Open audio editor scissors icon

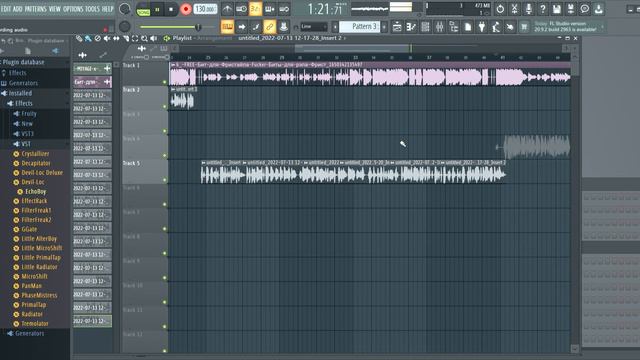tap(514, 9)
